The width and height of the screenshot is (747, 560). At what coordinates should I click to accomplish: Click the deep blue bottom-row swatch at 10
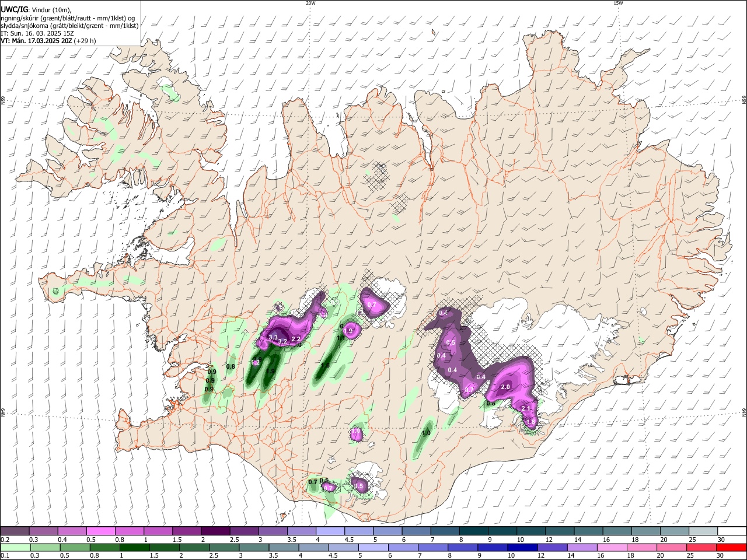[x=521, y=547]
